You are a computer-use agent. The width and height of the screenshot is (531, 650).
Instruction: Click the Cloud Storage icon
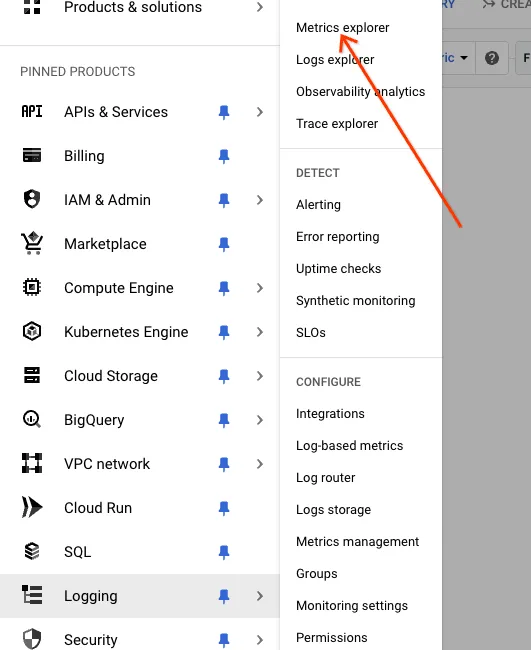point(32,375)
